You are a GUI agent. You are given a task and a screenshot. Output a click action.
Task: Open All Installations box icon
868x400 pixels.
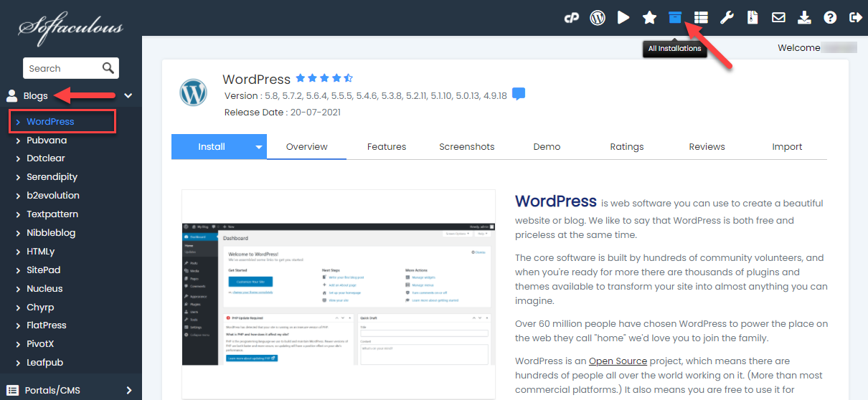675,18
